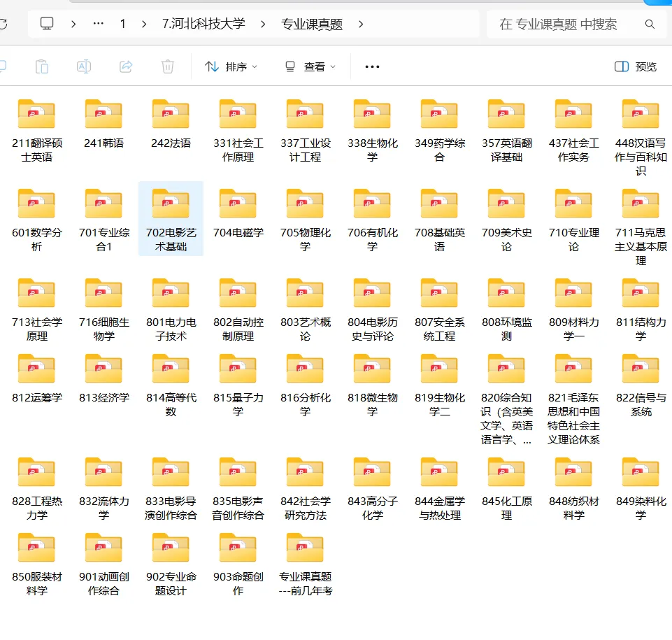This screenshot has width=672, height=640.
Task: Click the paste clipboard icon in toolbar
Action: click(41, 66)
